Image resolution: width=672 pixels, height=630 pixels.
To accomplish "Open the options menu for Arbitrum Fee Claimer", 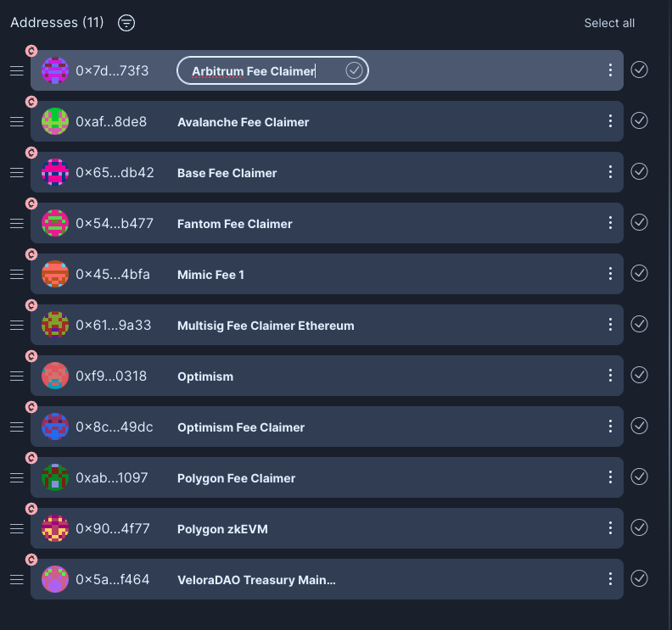I will coord(610,70).
